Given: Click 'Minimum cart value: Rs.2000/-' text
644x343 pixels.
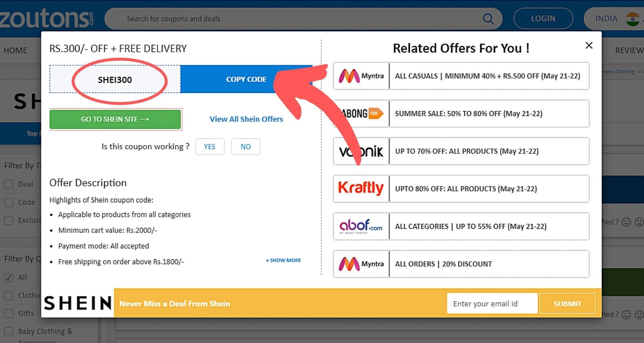Looking at the screenshot, I should pyautogui.click(x=108, y=230).
